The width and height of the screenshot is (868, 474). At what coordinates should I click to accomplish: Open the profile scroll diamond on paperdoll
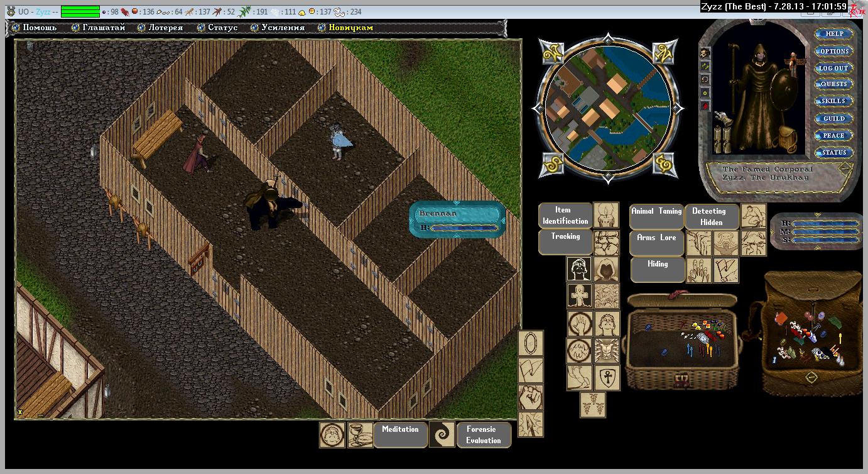point(845,168)
